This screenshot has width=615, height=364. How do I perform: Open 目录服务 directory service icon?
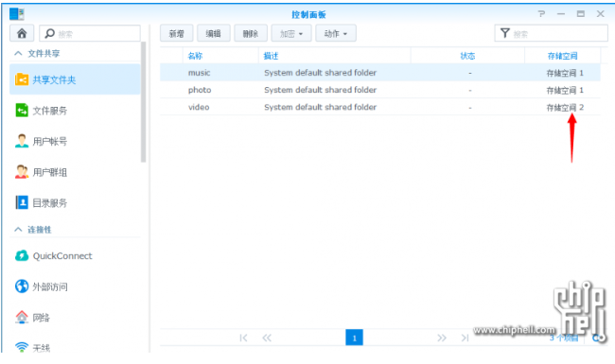22,202
